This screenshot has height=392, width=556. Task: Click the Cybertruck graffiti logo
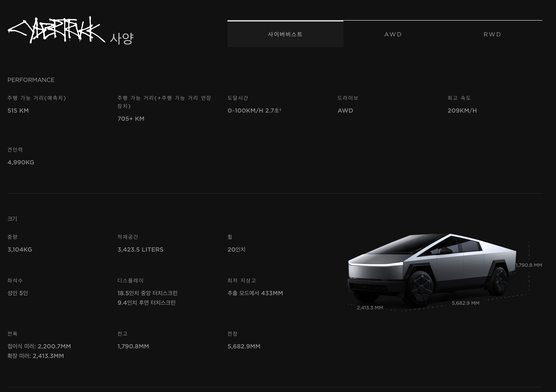56,30
